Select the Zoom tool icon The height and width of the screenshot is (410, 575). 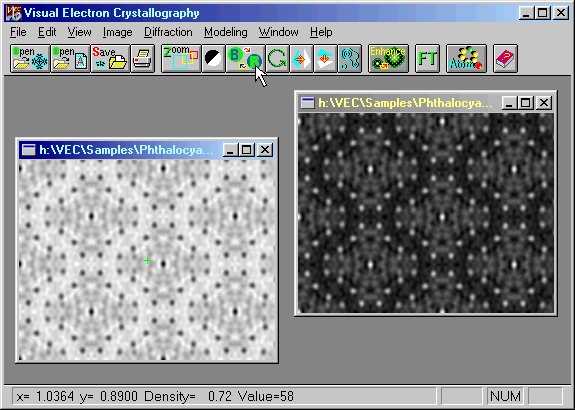181,59
